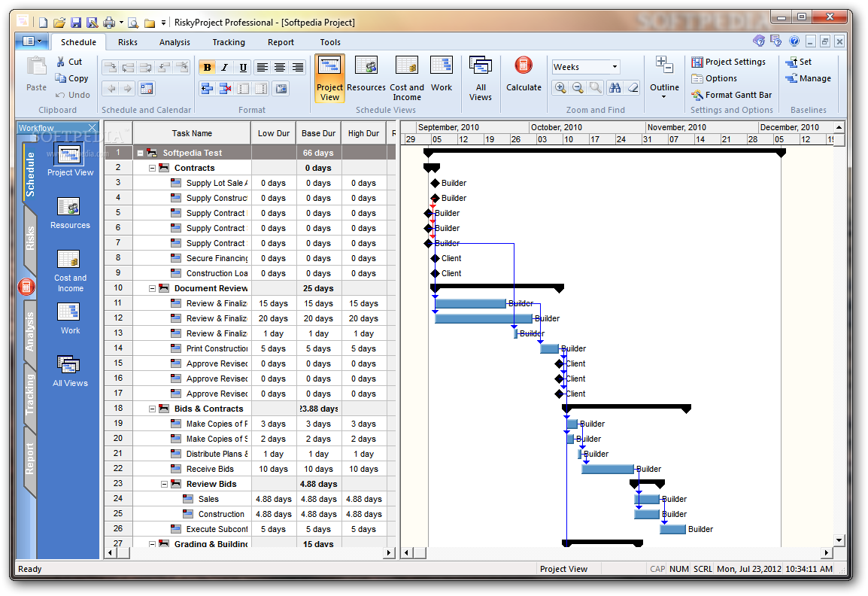Viewport: 868px width, 596px height.
Task: Open the Work view from ribbon
Action: pos(442,74)
